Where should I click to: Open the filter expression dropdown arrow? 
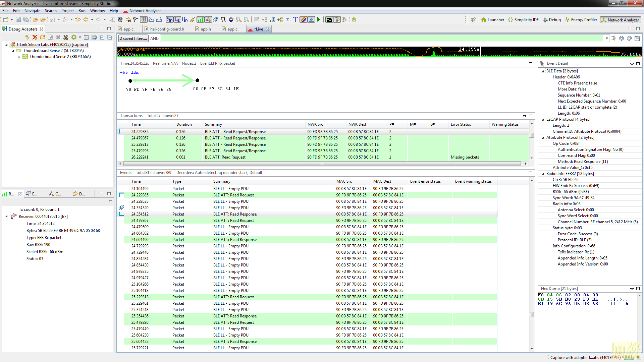point(607,38)
